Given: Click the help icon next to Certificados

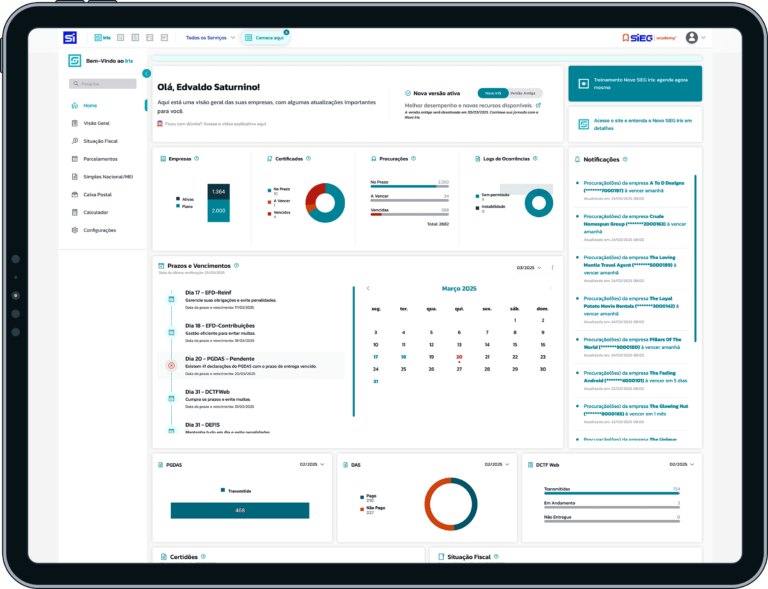Looking at the screenshot, I should (x=309, y=158).
